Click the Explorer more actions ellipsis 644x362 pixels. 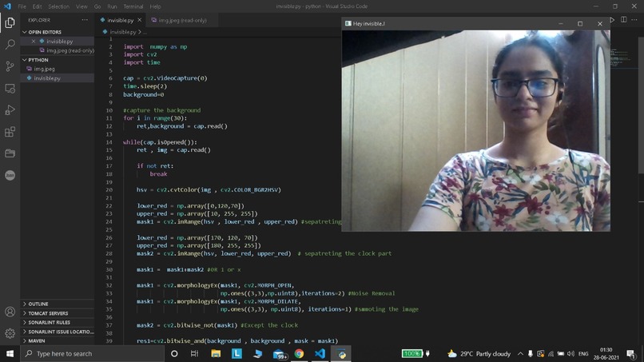(85, 20)
